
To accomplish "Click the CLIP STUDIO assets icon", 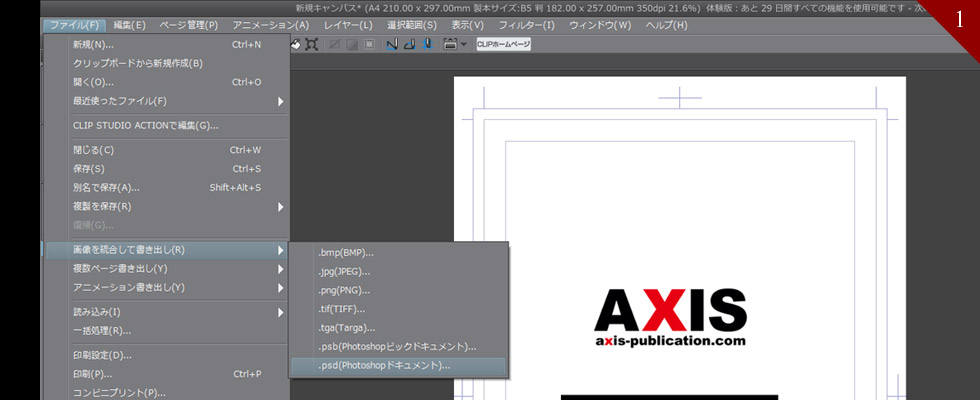I will (x=449, y=44).
